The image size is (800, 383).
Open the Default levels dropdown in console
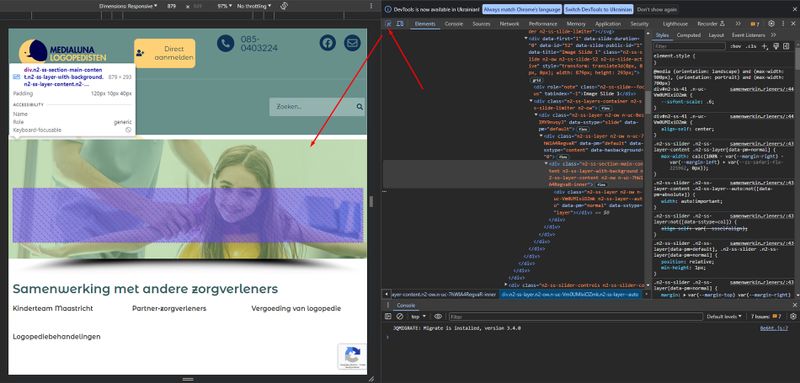click(724, 317)
